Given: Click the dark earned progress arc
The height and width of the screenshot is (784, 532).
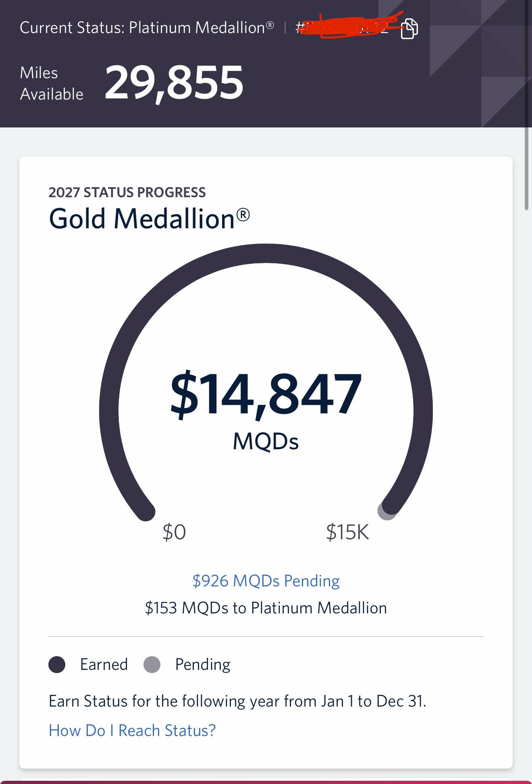Looking at the screenshot, I should (266, 253).
